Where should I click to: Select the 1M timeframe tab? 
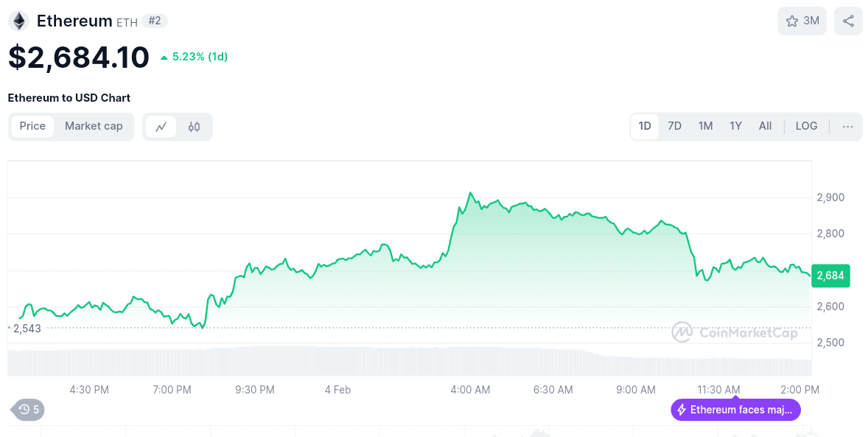pos(705,126)
